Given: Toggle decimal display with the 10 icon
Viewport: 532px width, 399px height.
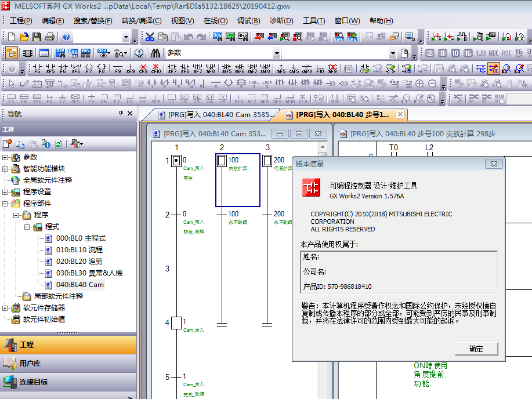Looking at the screenshot, I should point(455,53).
